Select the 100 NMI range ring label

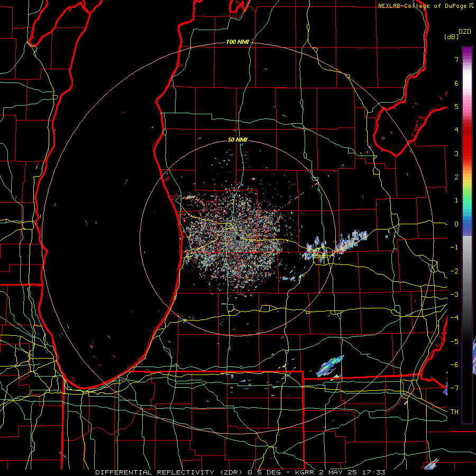[x=237, y=42]
